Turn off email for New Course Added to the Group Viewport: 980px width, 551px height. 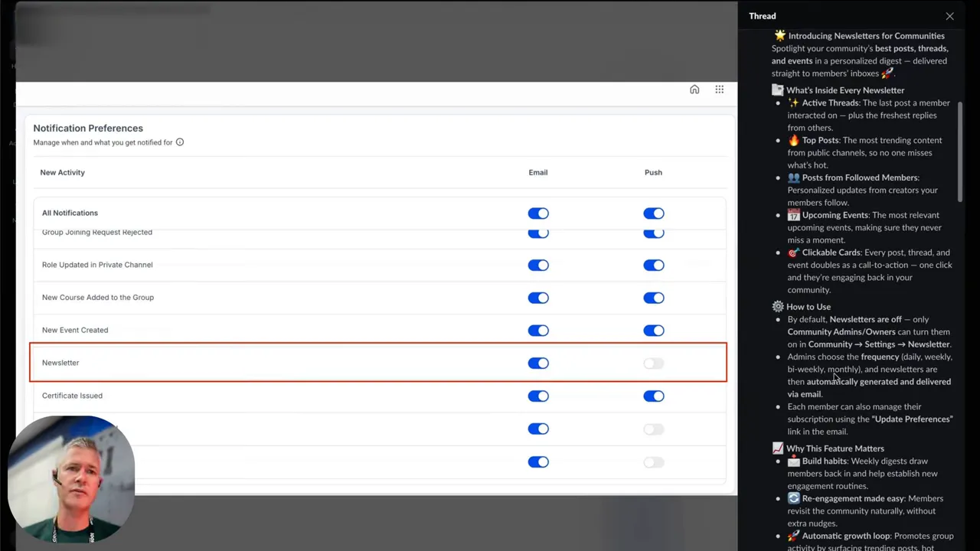(538, 298)
